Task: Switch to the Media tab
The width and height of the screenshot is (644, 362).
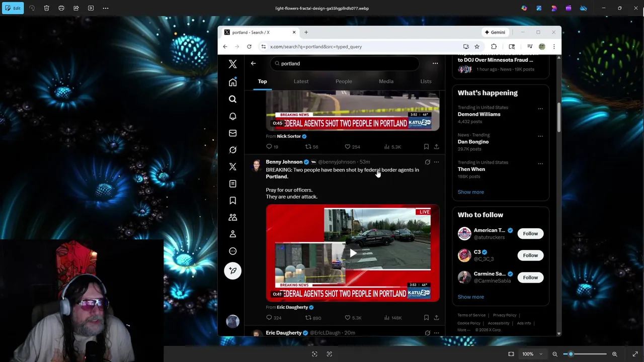Action: click(386, 81)
